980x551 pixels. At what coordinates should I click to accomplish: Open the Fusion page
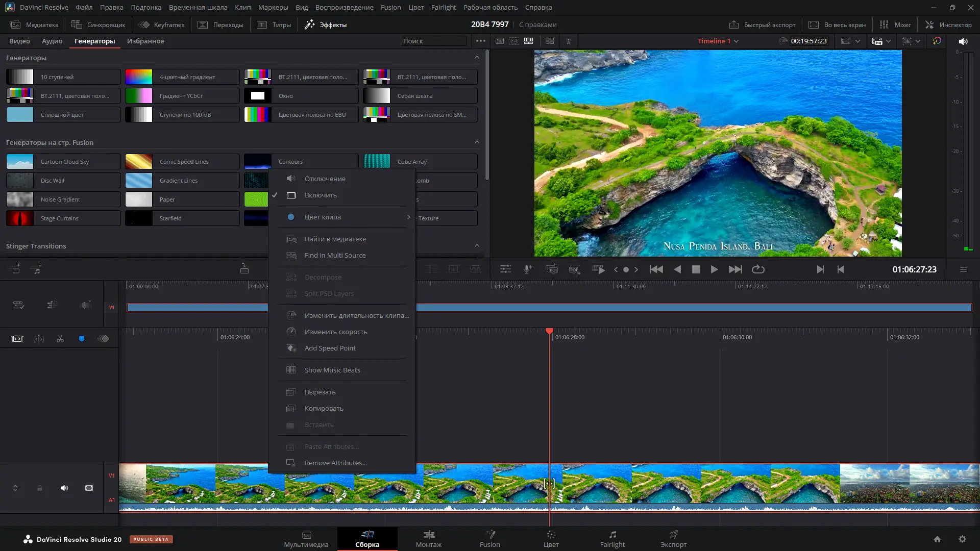[489, 539]
